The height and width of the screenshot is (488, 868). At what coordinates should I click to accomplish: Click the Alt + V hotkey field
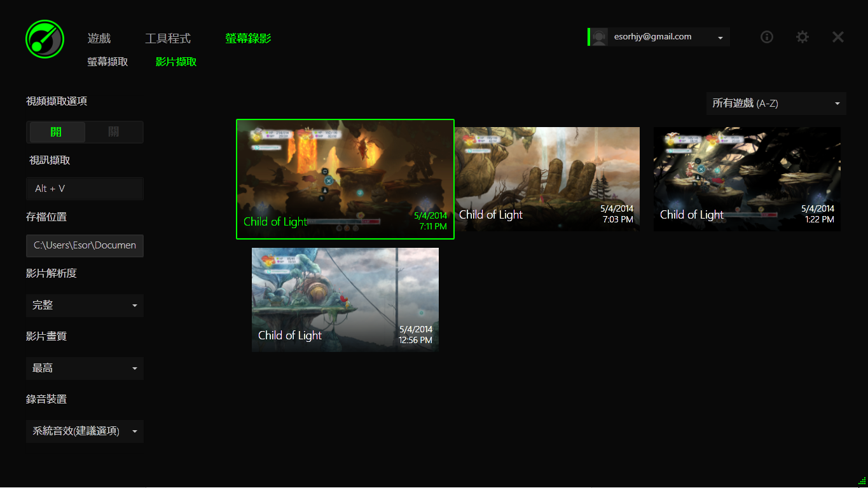(x=85, y=189)
